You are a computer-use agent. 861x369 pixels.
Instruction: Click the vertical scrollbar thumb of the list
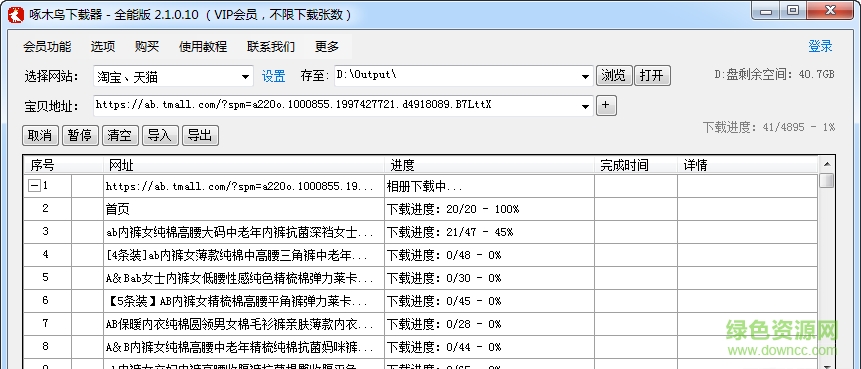pyautogui.click(x=826, y=181)
